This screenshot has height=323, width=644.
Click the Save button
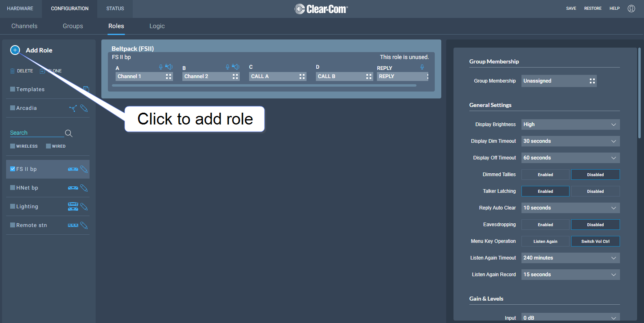tap(571, 9)
